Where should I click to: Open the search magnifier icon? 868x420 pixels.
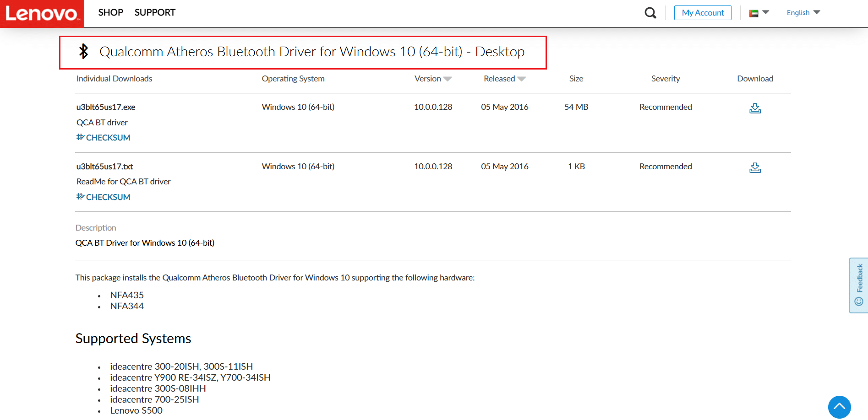pos(650,13)
